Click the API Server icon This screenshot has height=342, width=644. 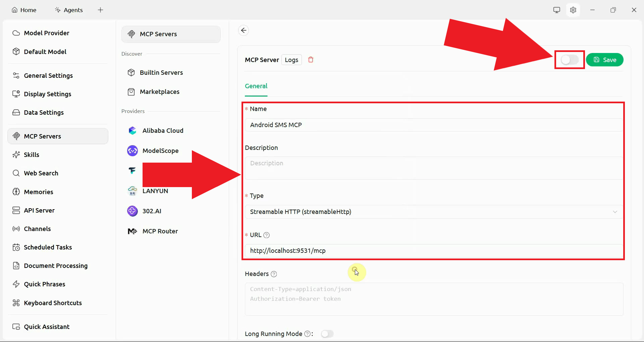point(16,210)
